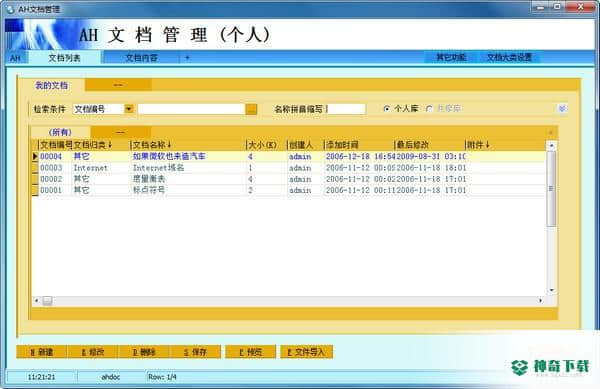Image resolution: width=600 pixels, height=389 pixels.
Task: Click the 2009-08-31 last modified cell
Action: 431,156
